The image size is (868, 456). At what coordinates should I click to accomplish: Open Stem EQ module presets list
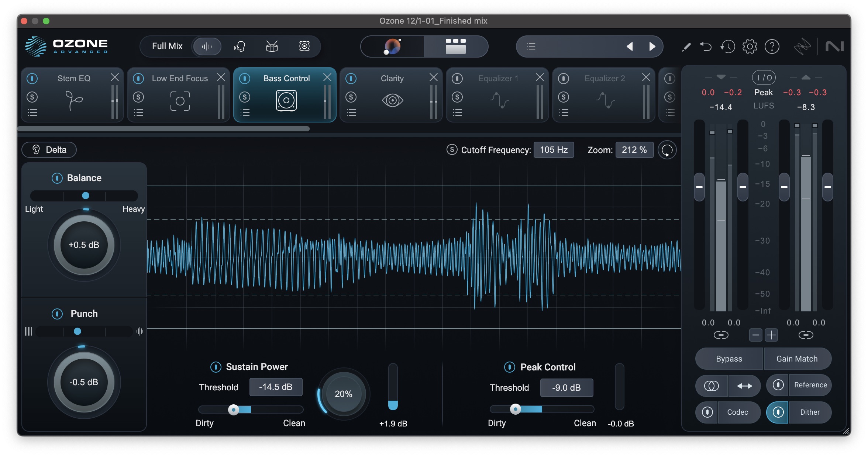point(32,113)
